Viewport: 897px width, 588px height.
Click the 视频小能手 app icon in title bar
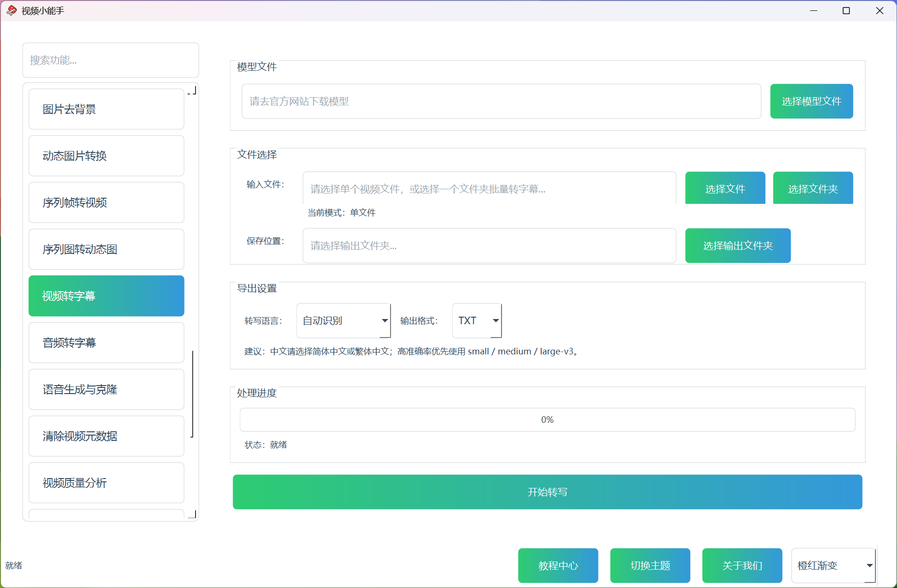coord(12,10)
